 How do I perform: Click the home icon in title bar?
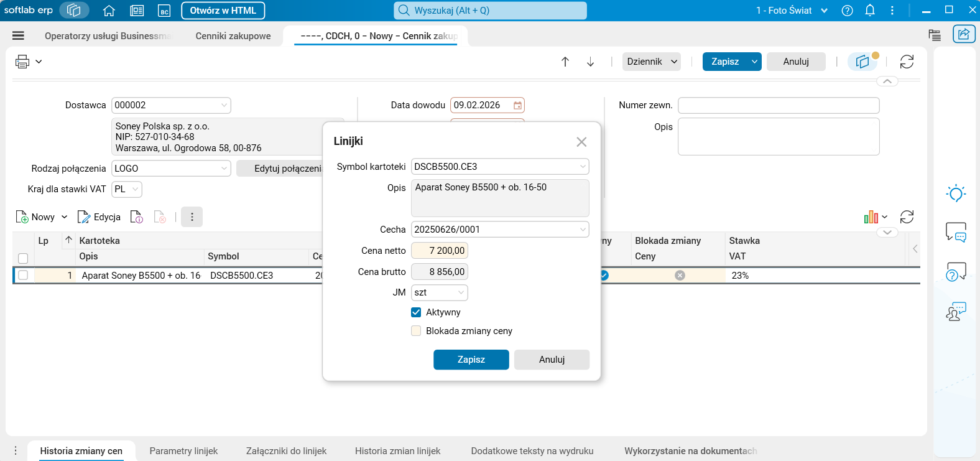(109, 11)
